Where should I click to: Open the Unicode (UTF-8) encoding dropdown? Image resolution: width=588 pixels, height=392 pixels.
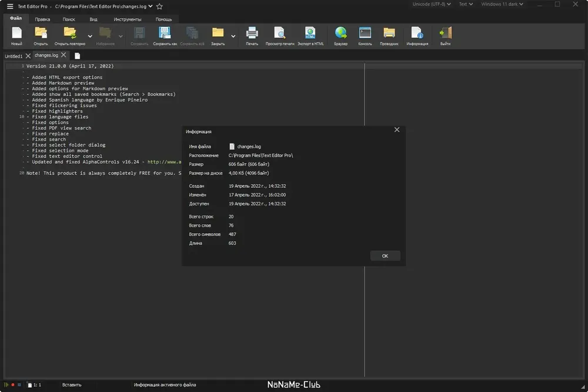431,4
